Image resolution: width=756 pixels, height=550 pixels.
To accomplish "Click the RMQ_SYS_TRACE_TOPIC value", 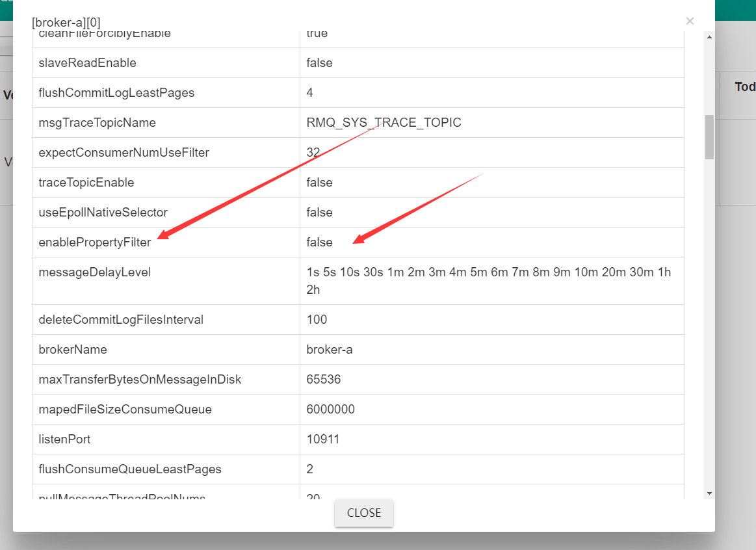I will (384, 123).
